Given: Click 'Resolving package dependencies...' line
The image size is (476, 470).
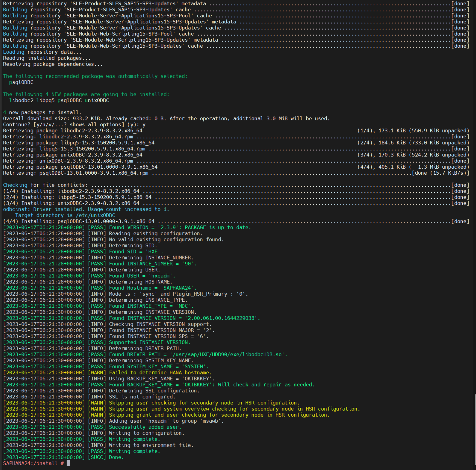Looking at the screenshot, I should coord(53,64).
